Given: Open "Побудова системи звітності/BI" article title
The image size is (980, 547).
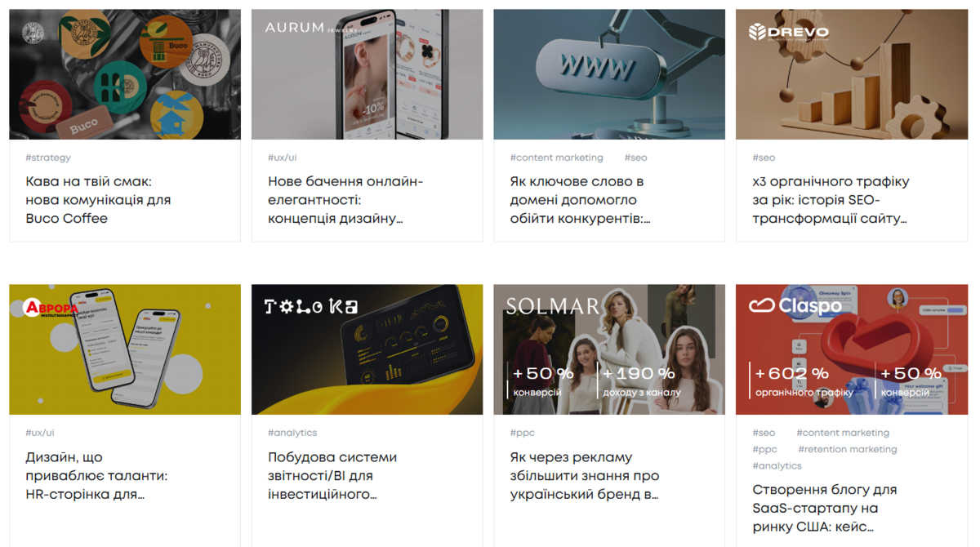Looking at the screenshot, I should [332, 476].
